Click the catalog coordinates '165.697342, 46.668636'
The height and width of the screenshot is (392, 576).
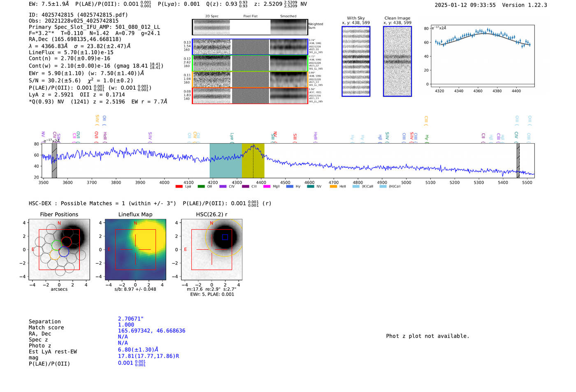point(151,331)
